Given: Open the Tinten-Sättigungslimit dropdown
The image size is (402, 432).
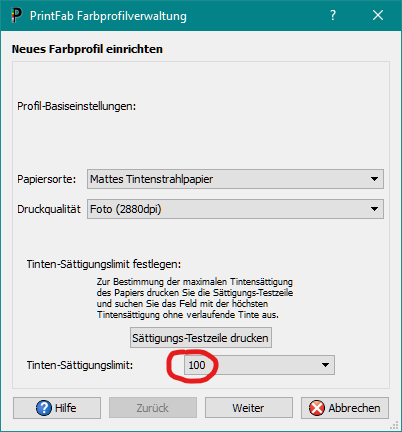Looking at the screenshot, I should [259, 365].
